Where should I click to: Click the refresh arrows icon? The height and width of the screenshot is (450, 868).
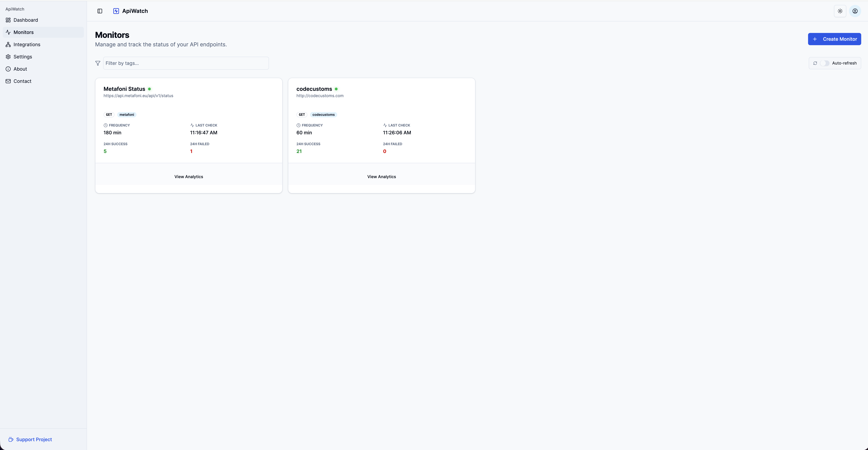pos(815,63)
